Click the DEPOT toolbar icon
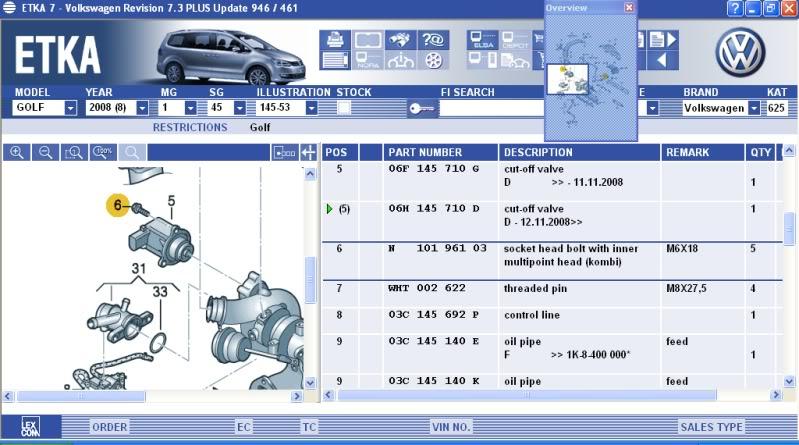The height and width of the screenshot is (445, 799). tap(515, 40)
